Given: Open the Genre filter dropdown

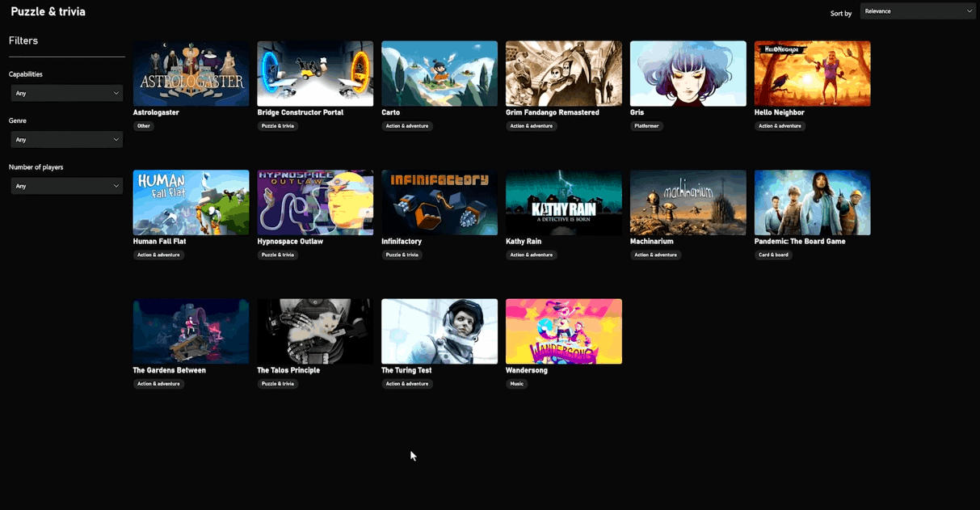Looking at the screenshot, I should click(66, 139).
